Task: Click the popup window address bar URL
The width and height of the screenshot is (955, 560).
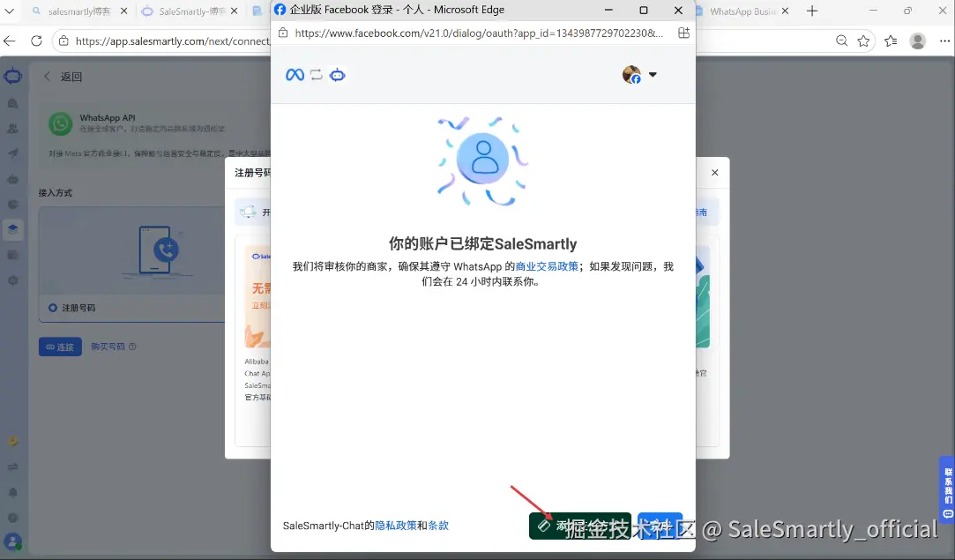Action: point(479,33)
